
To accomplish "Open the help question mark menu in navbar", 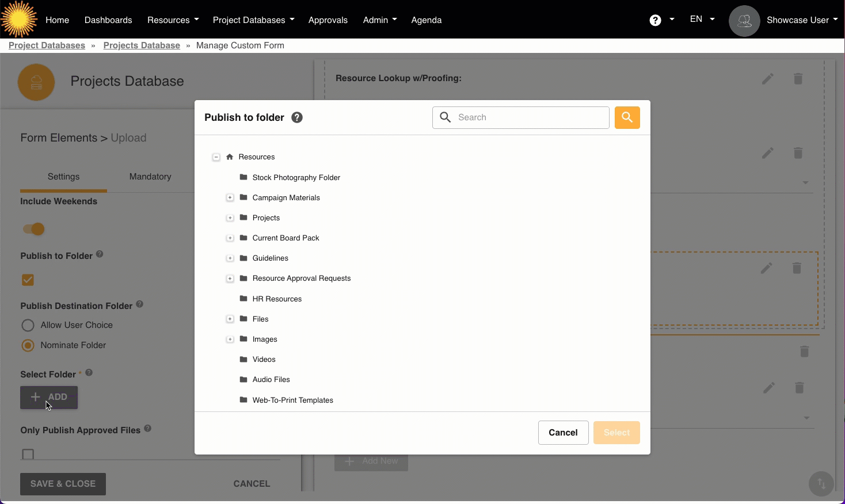I will 655,20.
